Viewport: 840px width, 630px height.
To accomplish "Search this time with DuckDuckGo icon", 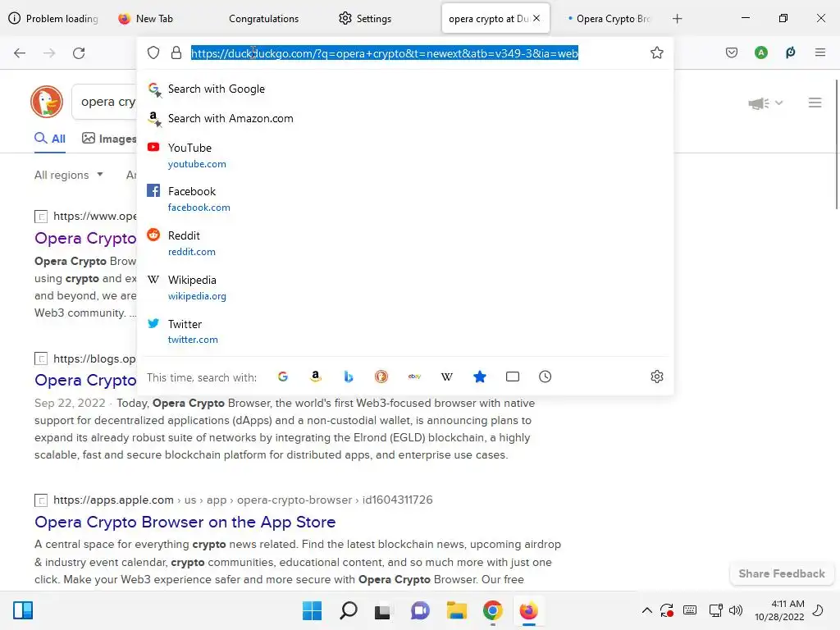I will [381, 377].
